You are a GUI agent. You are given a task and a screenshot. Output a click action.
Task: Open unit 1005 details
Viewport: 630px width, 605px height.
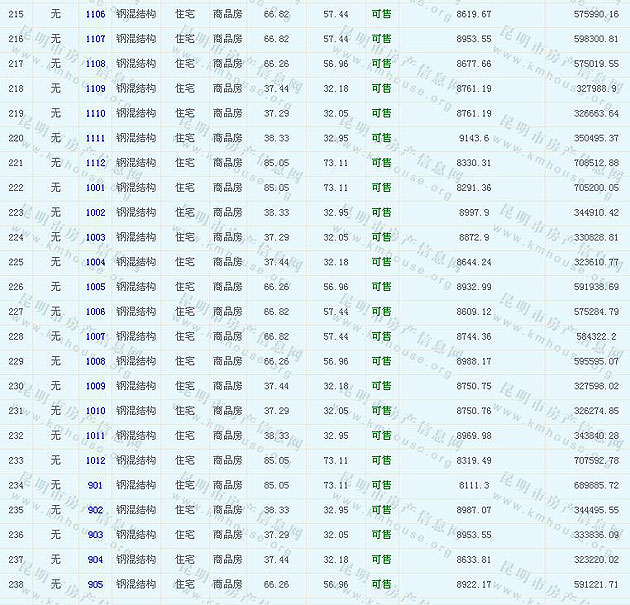point(95,287)
